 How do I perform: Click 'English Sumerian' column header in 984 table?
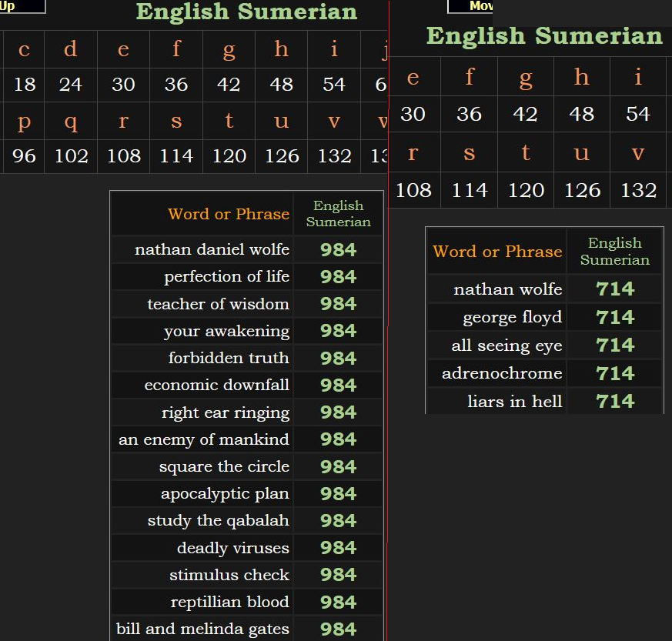coord(339,213)
